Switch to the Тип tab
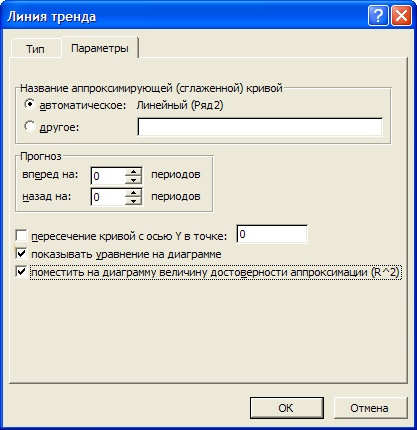Screen dimensions: 417x430 [35, 49]
